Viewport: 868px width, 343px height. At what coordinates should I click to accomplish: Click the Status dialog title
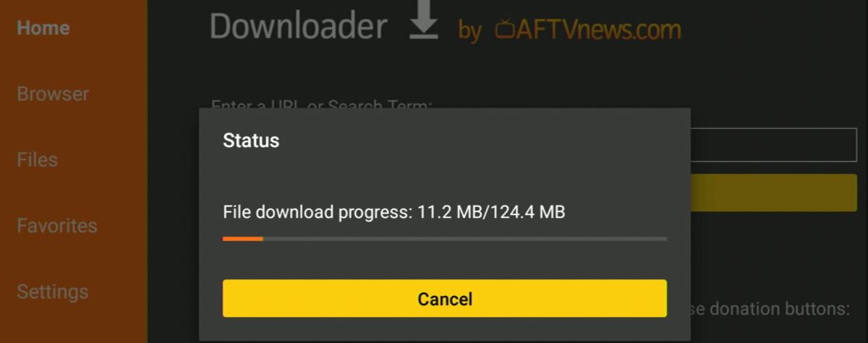[251, 140]
